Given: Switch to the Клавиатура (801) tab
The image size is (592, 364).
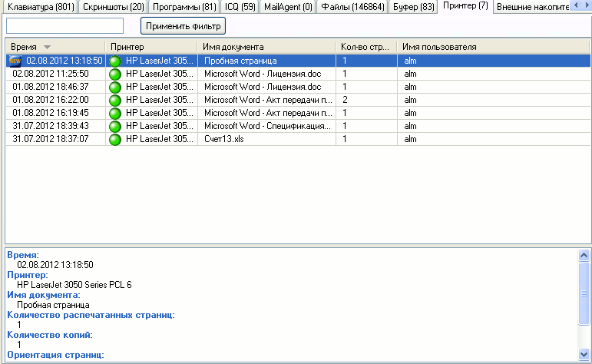Looking at the screenshot, I should coord(41,7).
